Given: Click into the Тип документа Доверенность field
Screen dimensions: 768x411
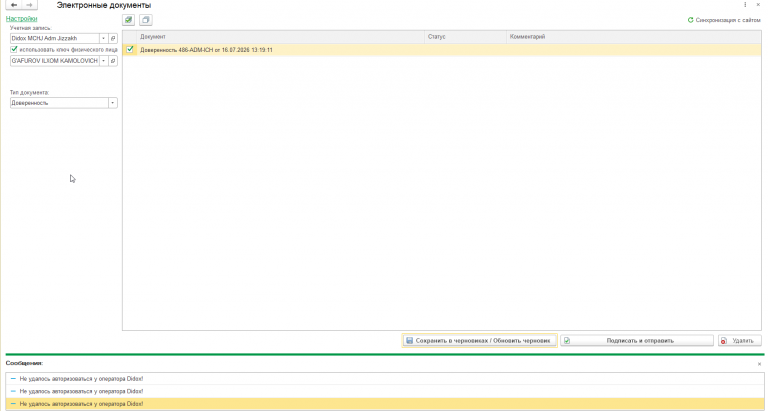Looking at the screenshot, I should click(59, 103).
